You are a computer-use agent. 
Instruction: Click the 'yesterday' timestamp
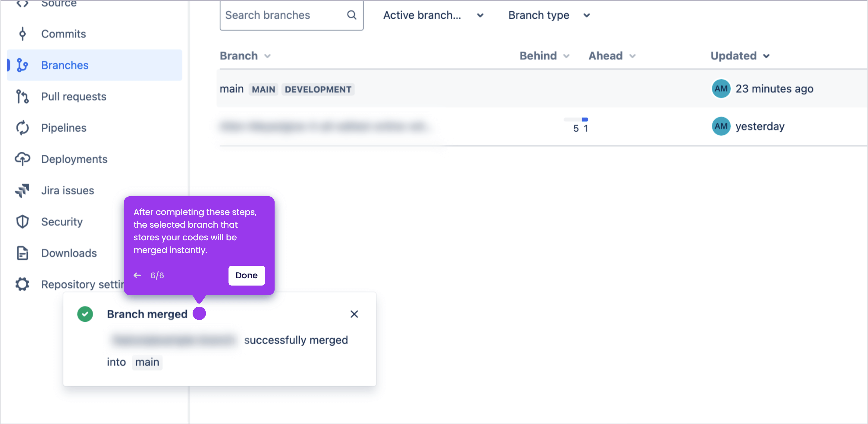pos(759,126)
